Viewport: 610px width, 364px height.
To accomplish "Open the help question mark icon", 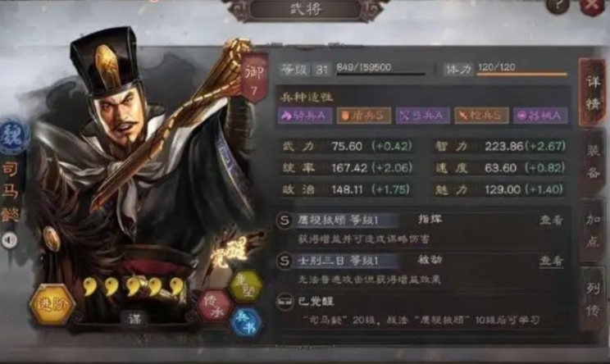I will 558,6.
